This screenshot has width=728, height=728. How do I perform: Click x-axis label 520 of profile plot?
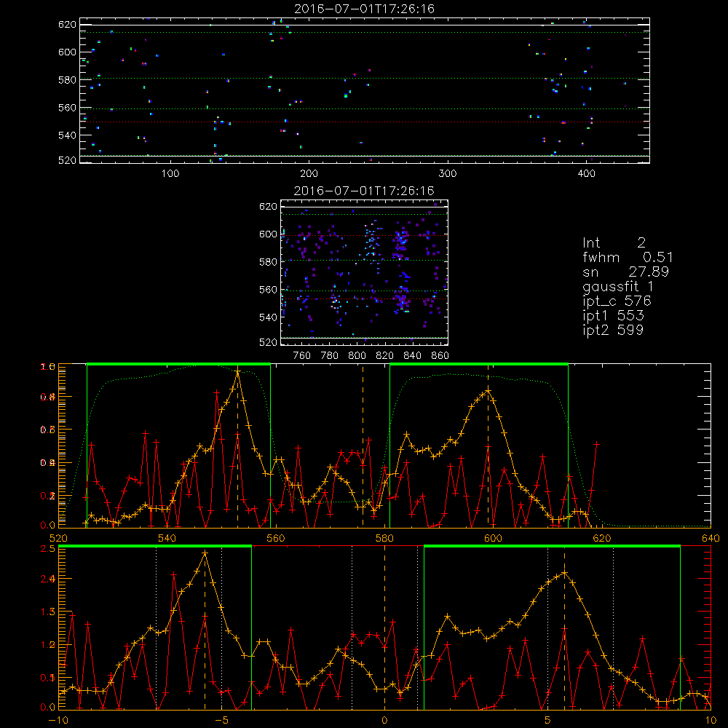tap(58, 539)
